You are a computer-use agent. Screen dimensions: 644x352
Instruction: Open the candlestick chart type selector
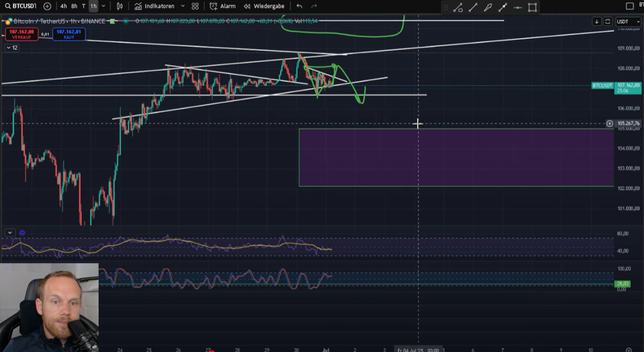pos(119,6)
